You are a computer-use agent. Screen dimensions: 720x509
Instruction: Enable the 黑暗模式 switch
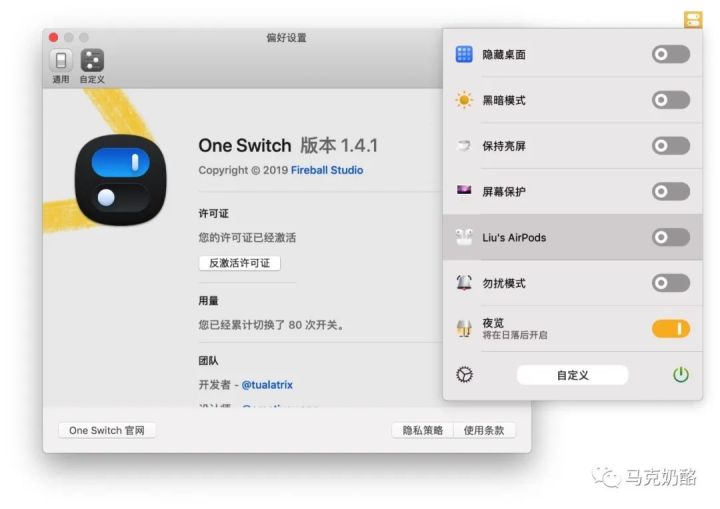point(671,100)
